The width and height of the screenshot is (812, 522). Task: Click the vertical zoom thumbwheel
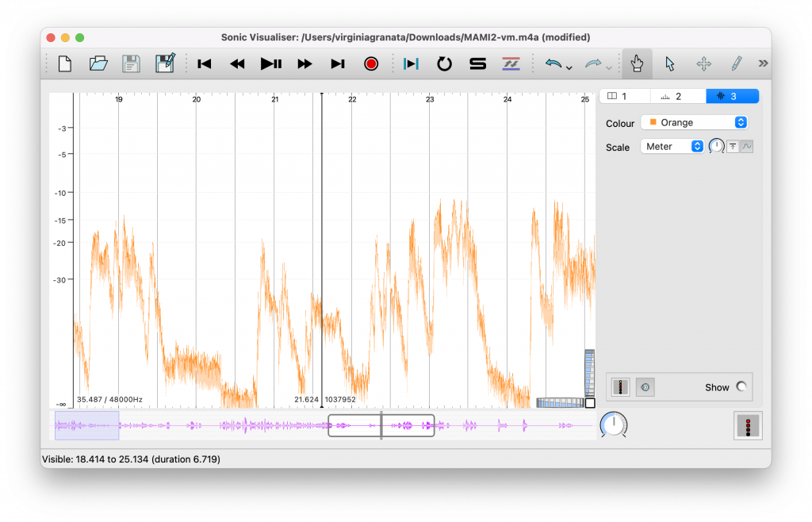589,373
